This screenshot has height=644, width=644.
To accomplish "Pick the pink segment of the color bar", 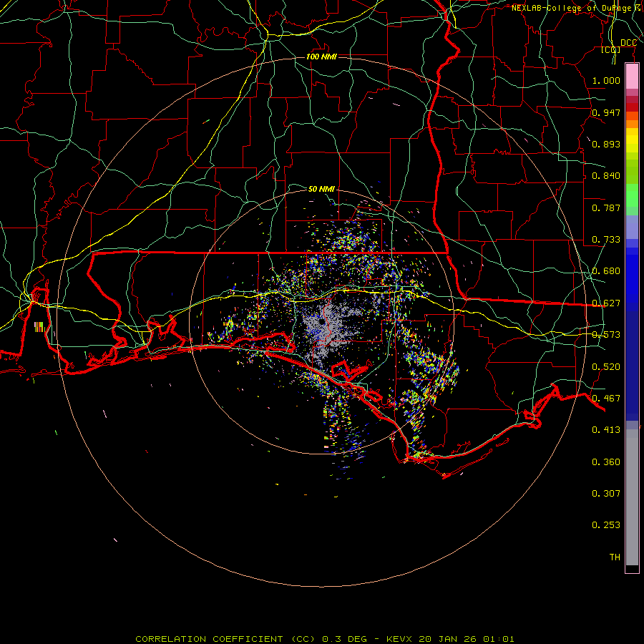I will click(632, 77).
